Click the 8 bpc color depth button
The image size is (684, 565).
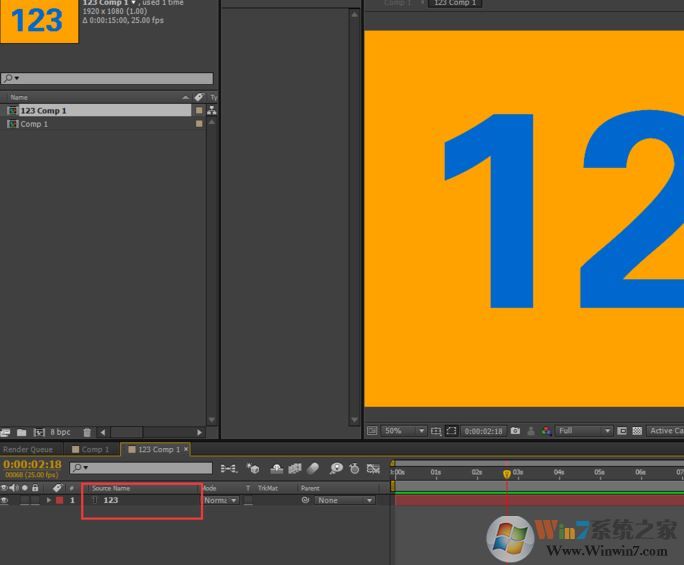point(59,432)
